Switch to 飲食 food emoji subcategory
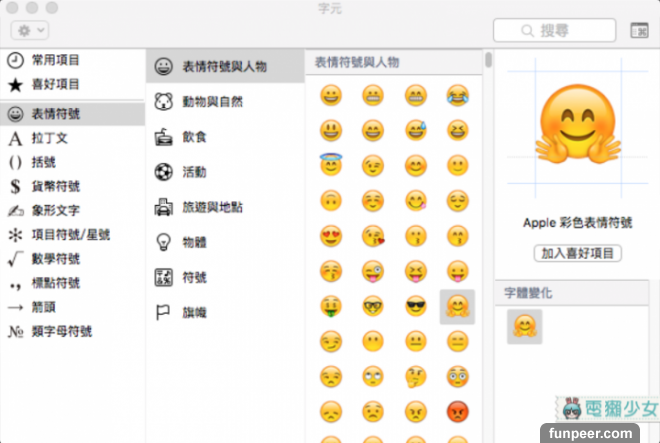Viewport: 660px width, 443px height. pos(194,138)
